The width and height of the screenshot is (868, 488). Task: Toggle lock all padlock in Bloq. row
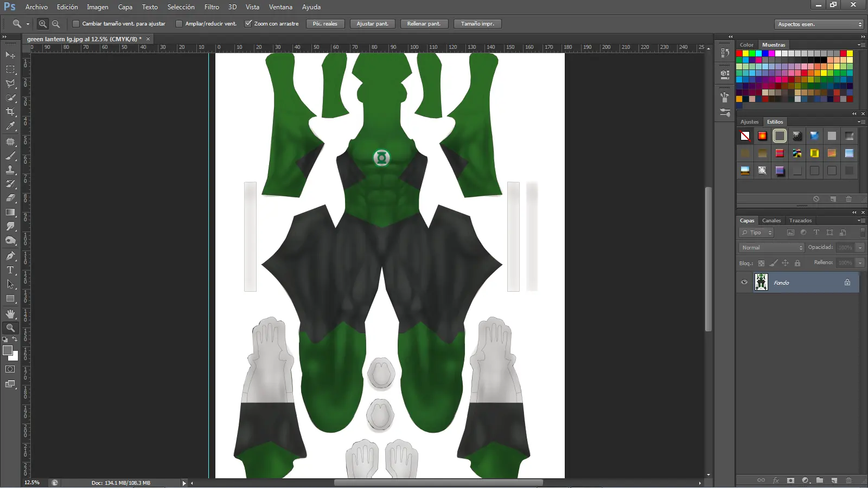pyautogui.click(x=797, y=263)
